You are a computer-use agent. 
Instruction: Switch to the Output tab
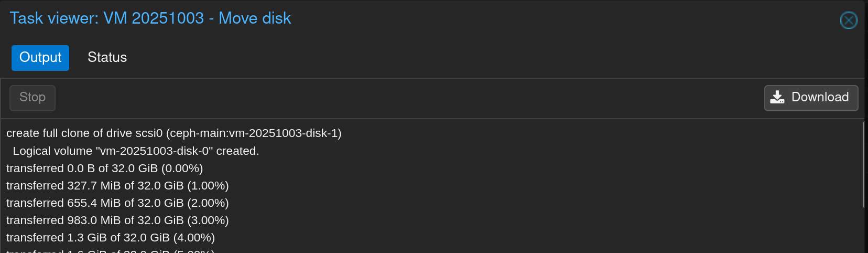[40, 58]
